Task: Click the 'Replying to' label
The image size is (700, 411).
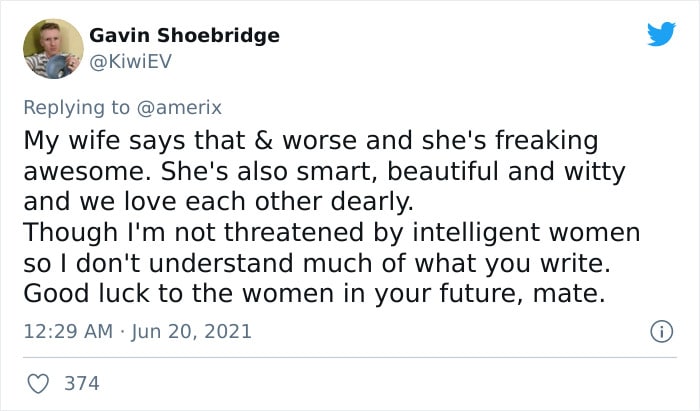Action: pos(77,108)
